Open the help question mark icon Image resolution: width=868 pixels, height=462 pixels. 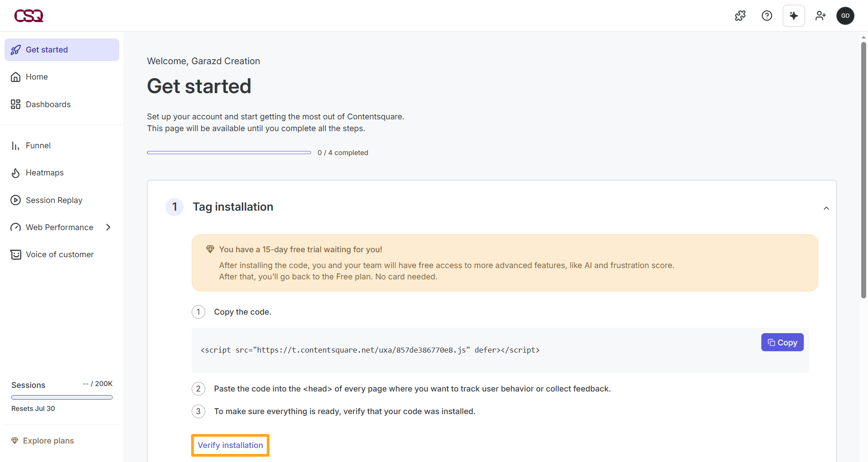click(x=767, y=16)
